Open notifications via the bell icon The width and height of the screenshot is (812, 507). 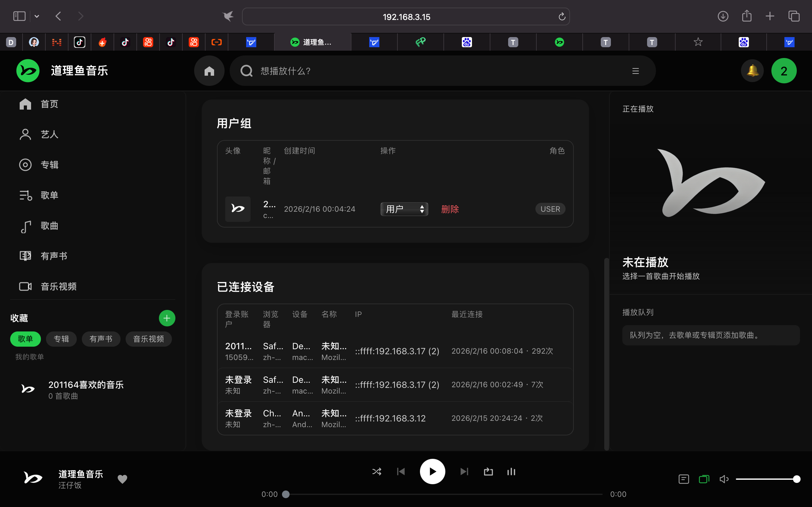point(752,71)
